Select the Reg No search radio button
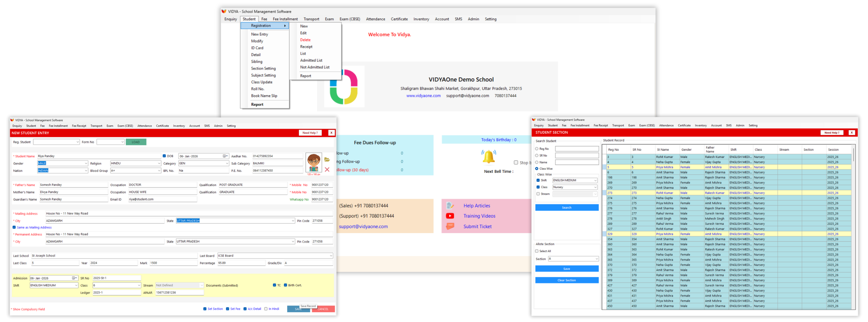This screenshot has height=322, width=868. (x=537, y=149)
